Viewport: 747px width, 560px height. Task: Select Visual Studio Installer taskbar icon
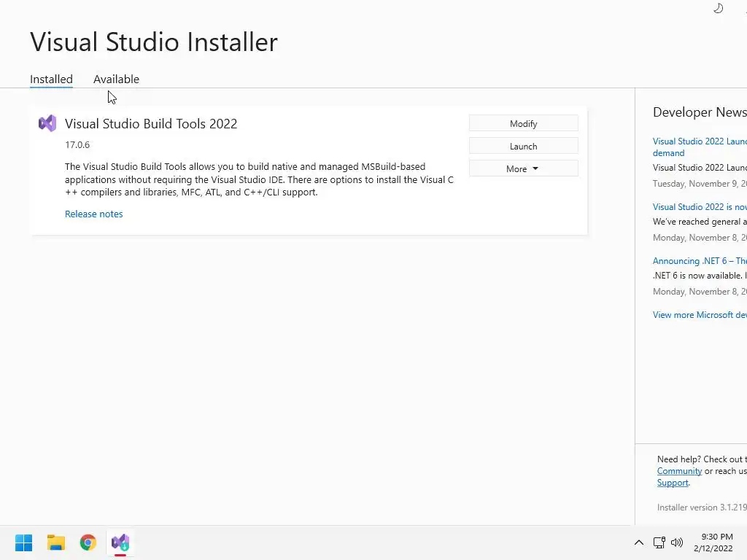[x=120, y=542]
